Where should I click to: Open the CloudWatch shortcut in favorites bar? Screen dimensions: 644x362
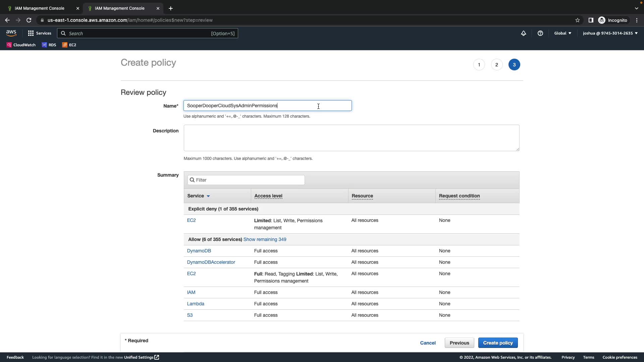click(x=21, y=45)
